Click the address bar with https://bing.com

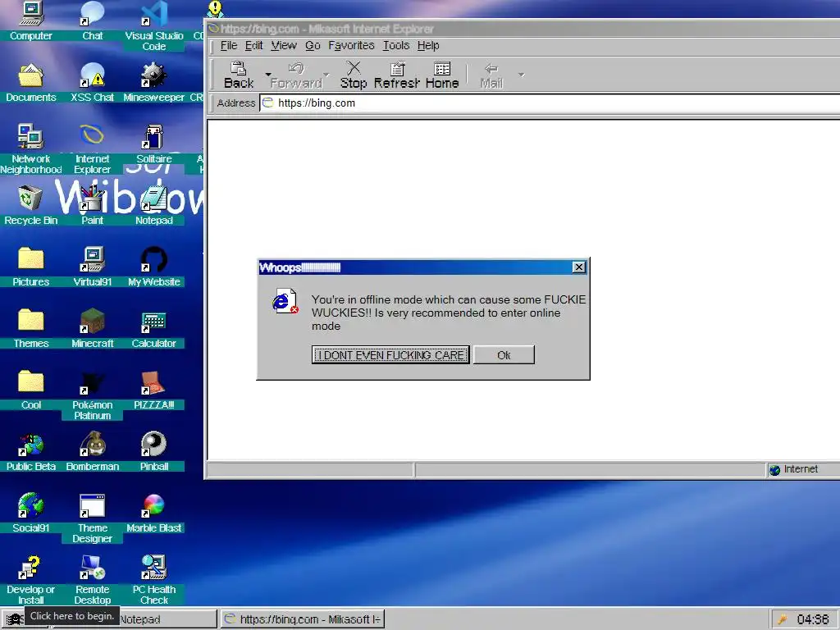(550, 103)
